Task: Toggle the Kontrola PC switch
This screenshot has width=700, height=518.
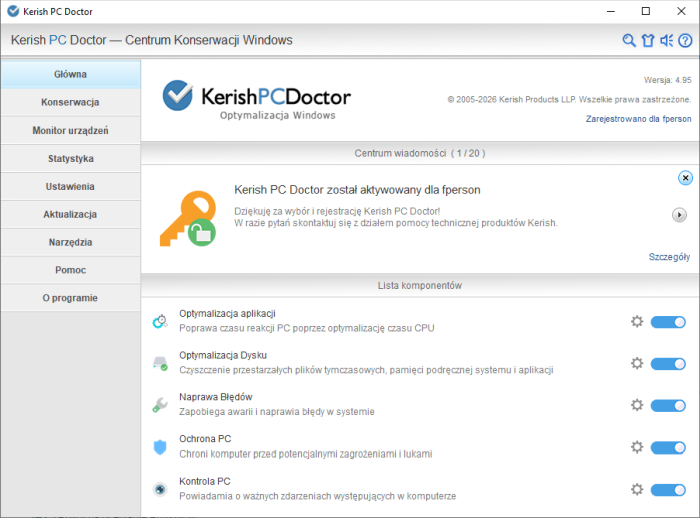Action: tap(668, 490)
